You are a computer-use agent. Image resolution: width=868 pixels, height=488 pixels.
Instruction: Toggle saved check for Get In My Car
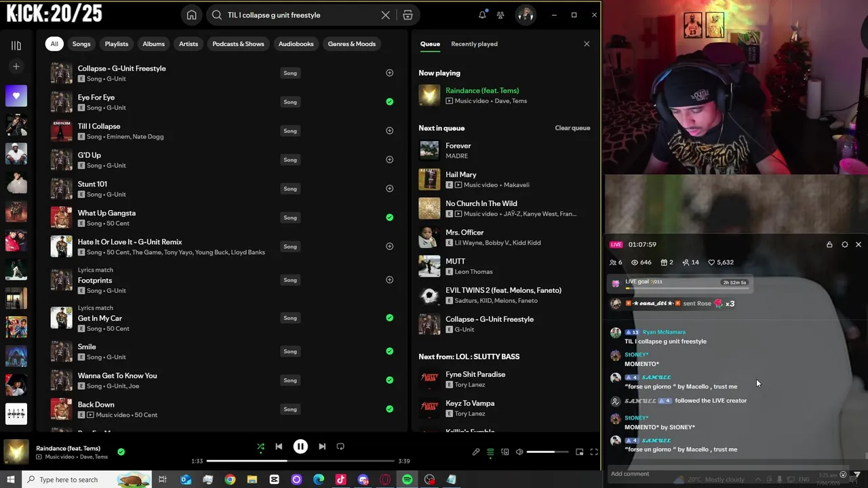point(389,318)
